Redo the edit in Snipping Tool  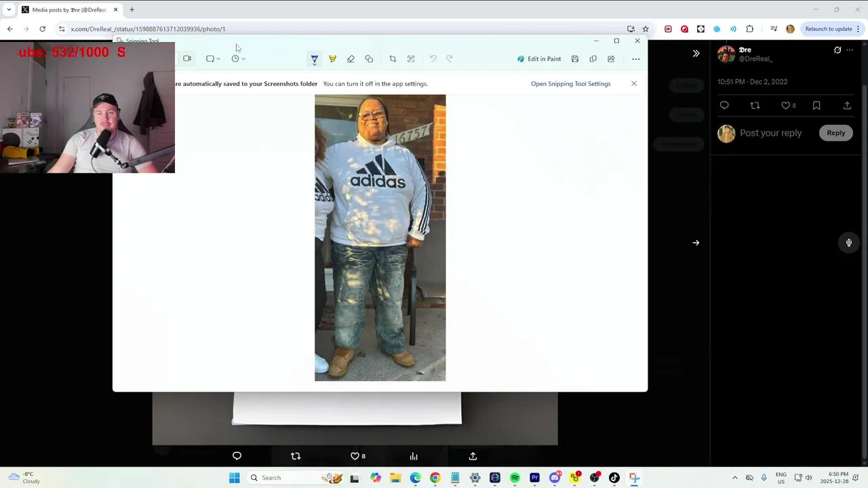click(x=449, y=59)
